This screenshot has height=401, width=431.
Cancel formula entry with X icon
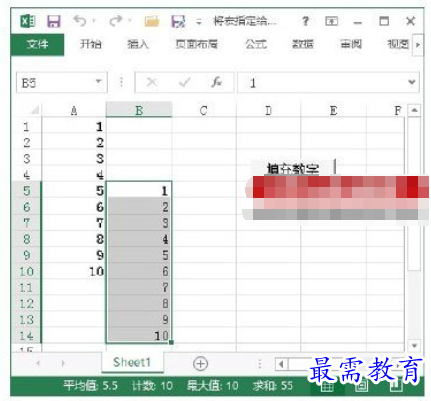(152, 82)
